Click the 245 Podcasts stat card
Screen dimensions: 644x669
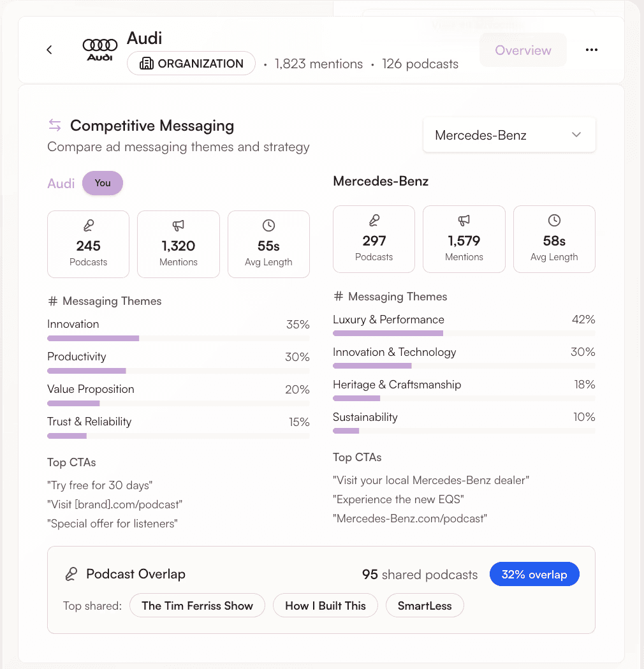pyautogui.click(x=88, y=244)
